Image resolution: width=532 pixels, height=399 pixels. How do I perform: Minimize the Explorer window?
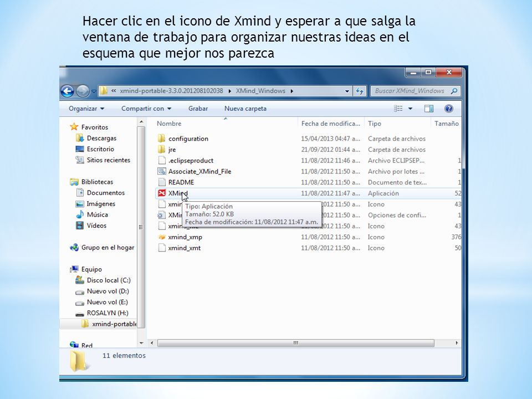(413, 72)
